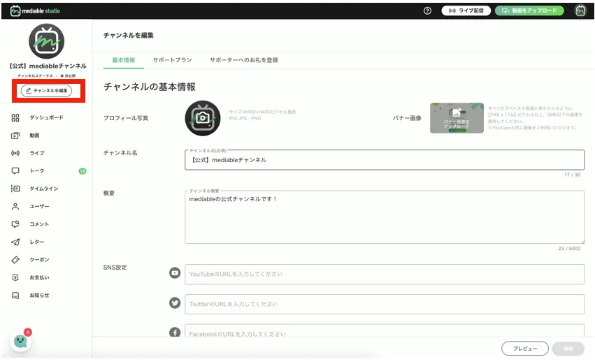Focus the Facebook URL input field

(x=385, y=330)
